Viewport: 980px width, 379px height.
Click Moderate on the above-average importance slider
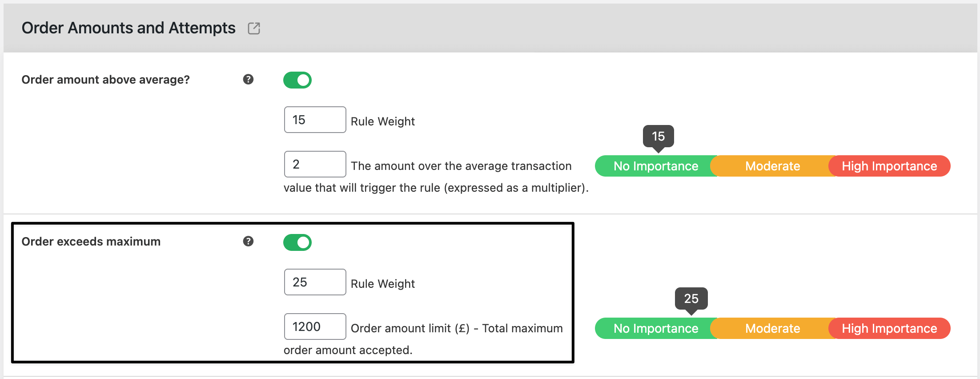pos(773,166)
